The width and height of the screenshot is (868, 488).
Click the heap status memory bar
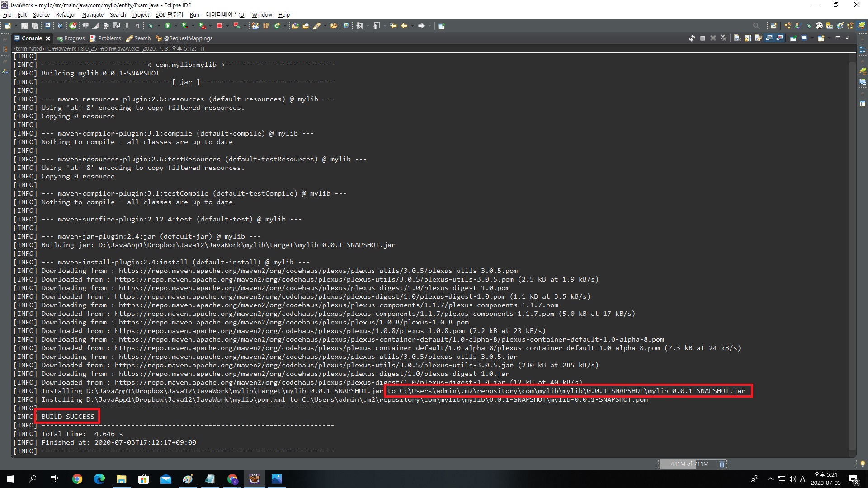(x=689, y=464)
